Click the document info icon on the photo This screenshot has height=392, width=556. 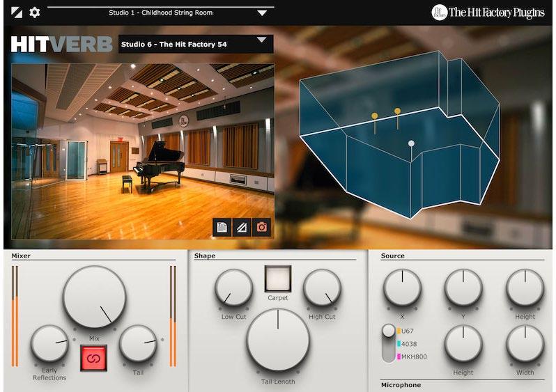click(222, 227)
